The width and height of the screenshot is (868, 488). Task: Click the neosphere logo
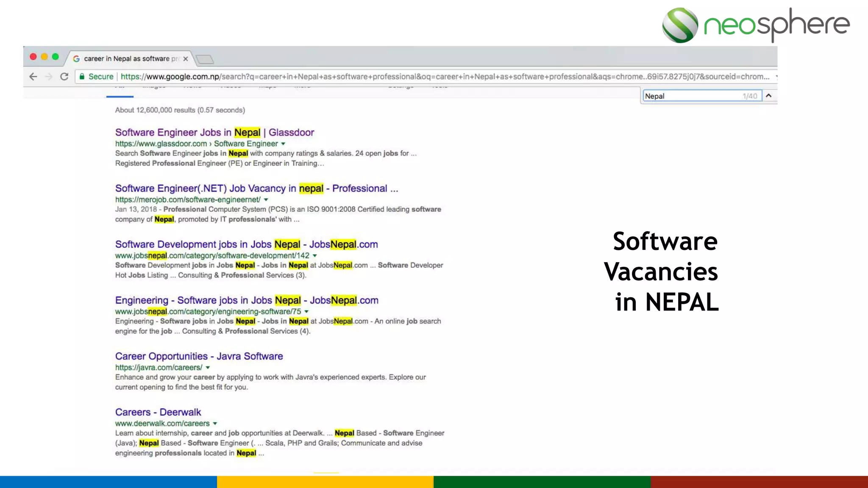(755, 25)
